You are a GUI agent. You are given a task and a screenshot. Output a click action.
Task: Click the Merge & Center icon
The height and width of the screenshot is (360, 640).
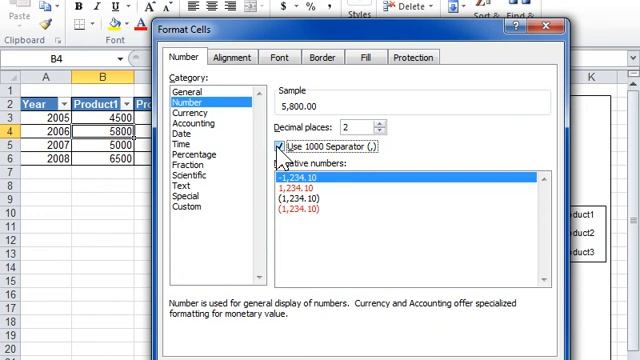(x=250, y=6)
